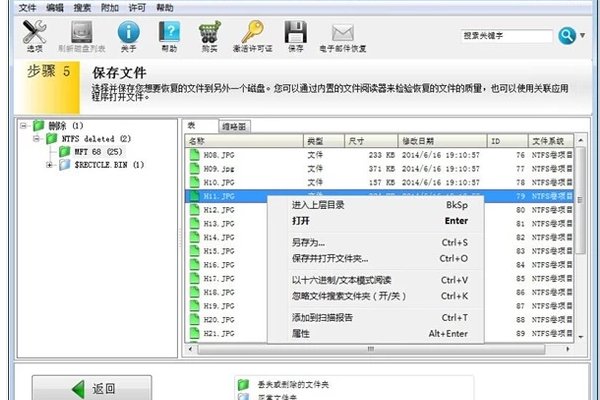Open the 许可 menu

coord(137,8)
